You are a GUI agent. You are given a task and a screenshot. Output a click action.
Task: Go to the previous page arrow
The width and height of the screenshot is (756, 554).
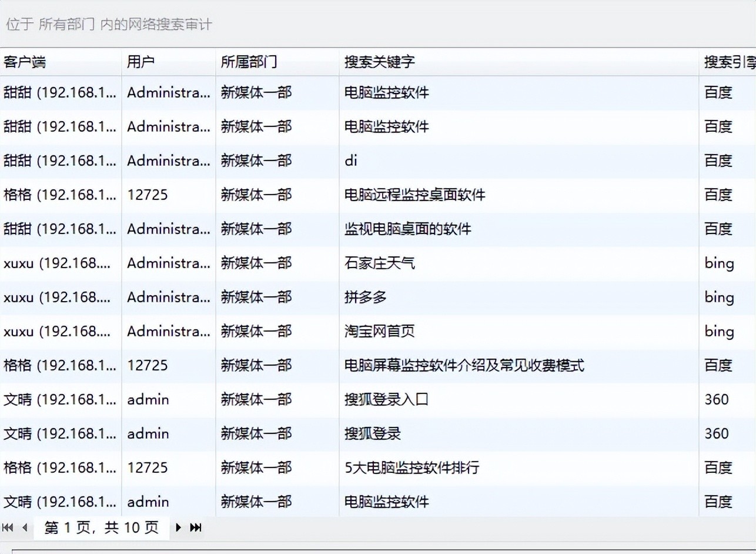tap(25, 528)
